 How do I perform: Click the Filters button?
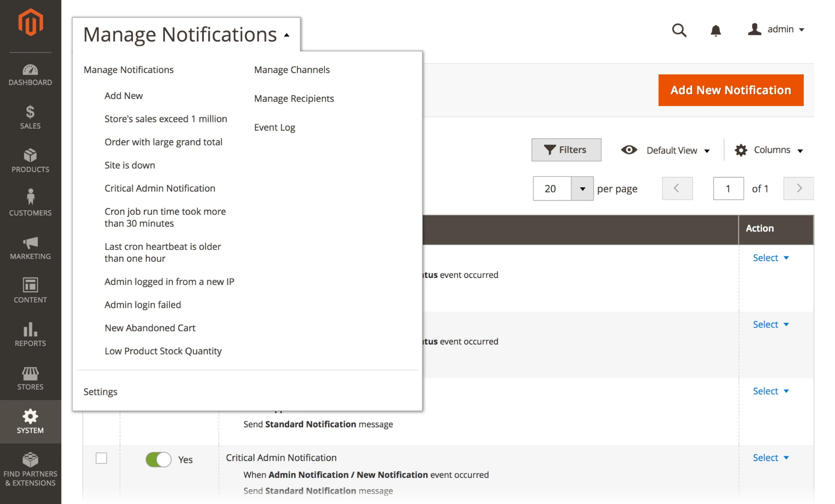pos(566,150)
